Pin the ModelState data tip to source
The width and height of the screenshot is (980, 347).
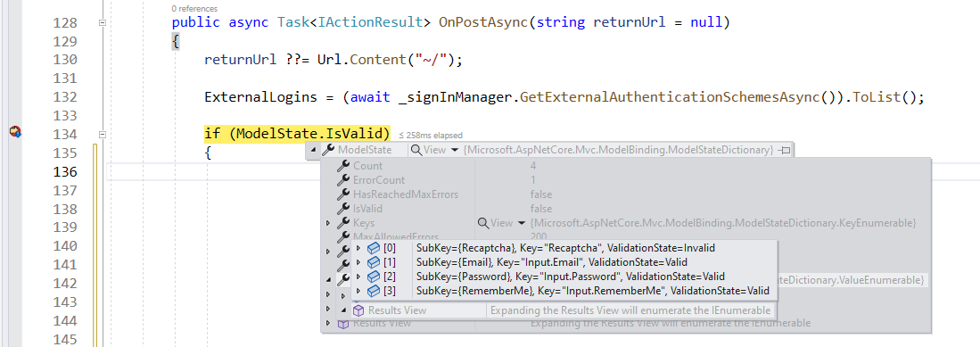click(x=785, y=150)
